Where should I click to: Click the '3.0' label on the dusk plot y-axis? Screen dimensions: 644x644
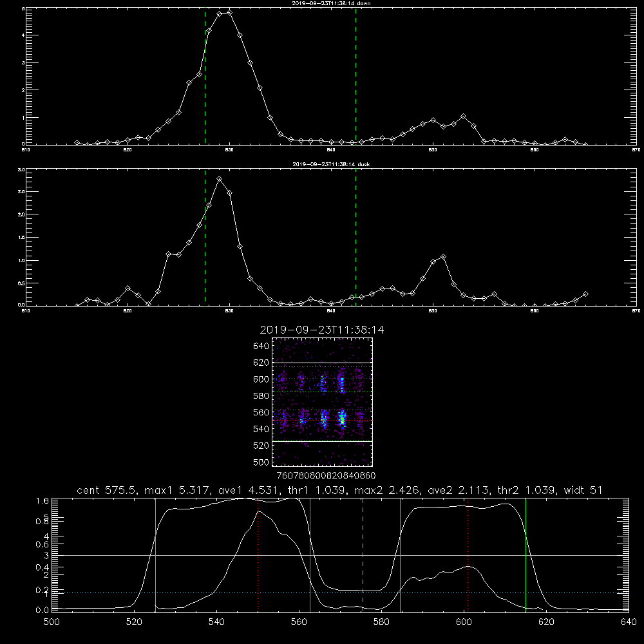pyautogui.click(x=22, y=169)
